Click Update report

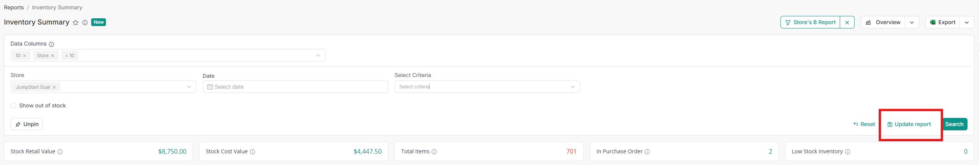tap(909, 124)
